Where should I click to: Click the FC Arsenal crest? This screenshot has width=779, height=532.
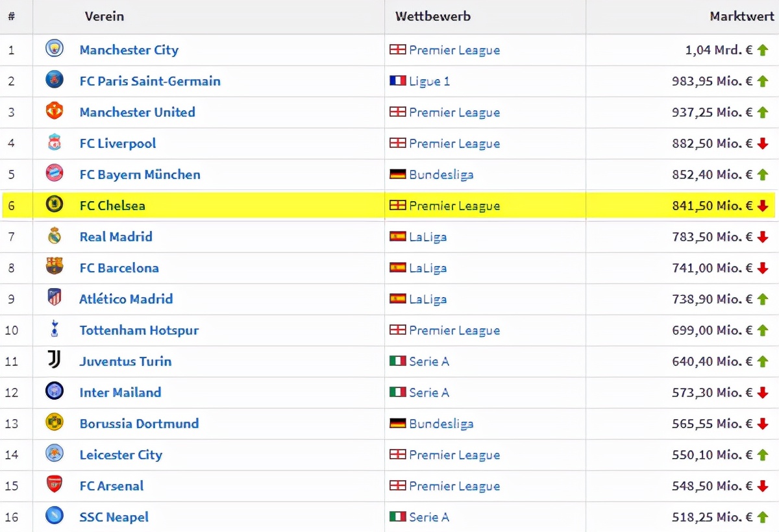point(55,485)
